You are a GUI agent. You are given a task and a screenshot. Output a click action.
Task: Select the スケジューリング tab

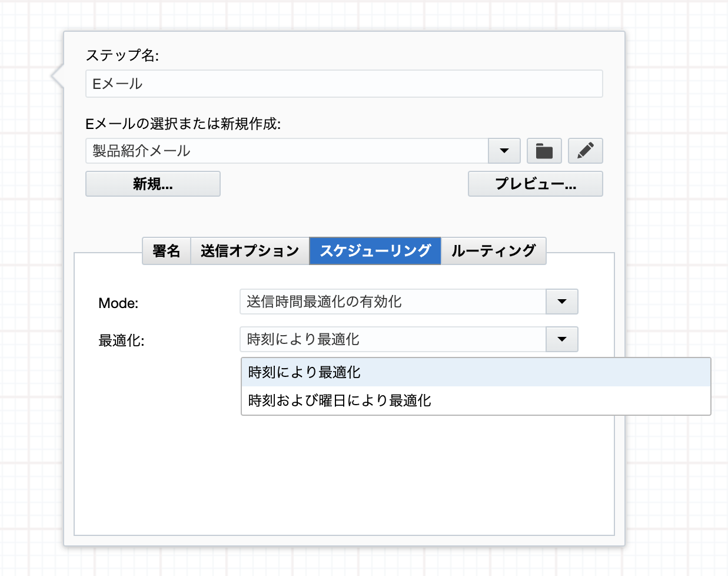[x=375, y=250]
